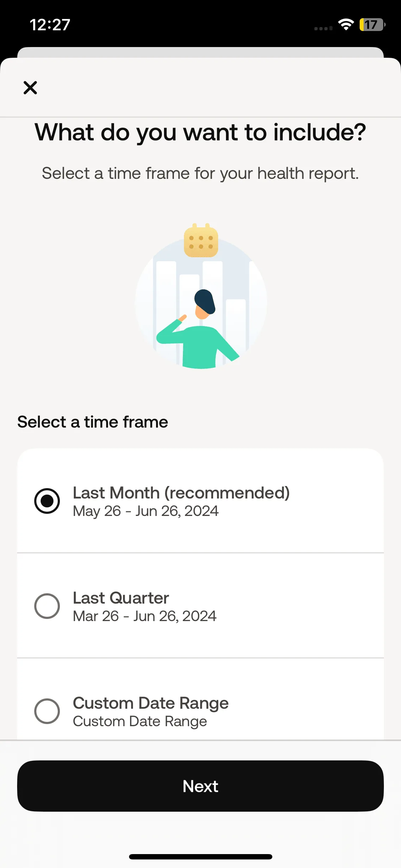Tap the gray background card behind the sheet
The width and height of the screenshot is (401, 868).
[x=200, y=52]
